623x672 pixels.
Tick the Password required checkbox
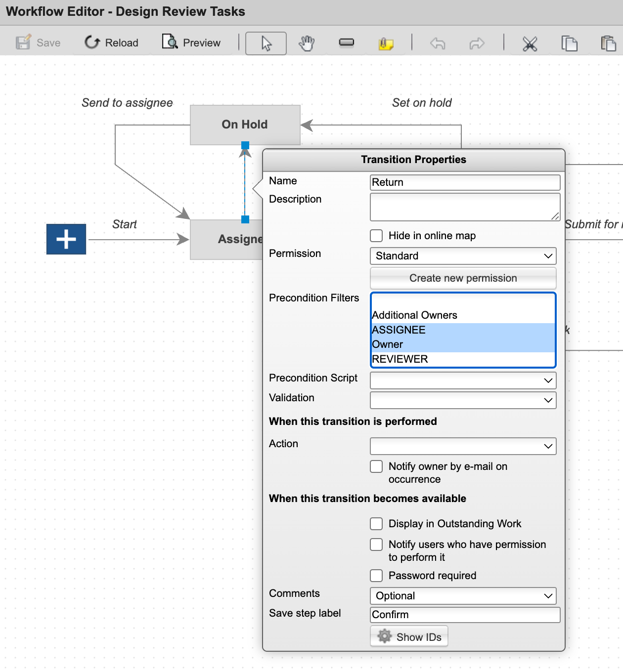(x=376, y=576)
